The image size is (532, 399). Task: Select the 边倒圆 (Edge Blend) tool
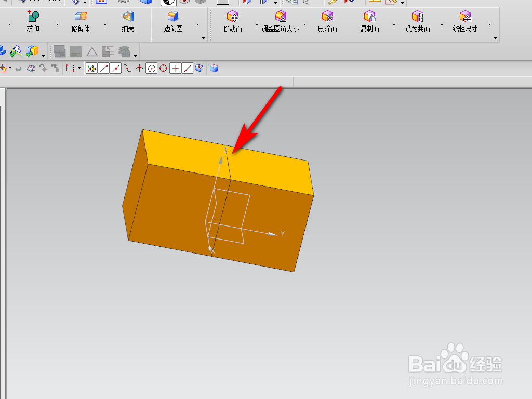tap(173, 21)
